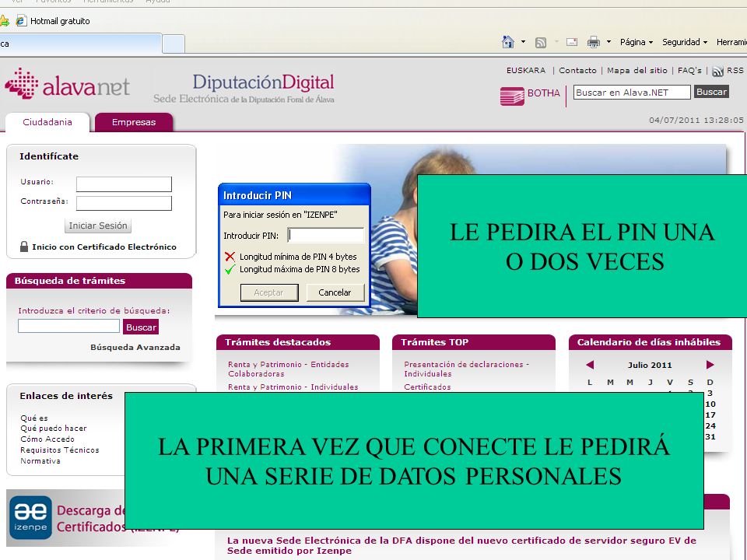The width and height of the screenshot is (747, 560).
Task: Open the Mapa del sitio link
Action: coord(637,71)
